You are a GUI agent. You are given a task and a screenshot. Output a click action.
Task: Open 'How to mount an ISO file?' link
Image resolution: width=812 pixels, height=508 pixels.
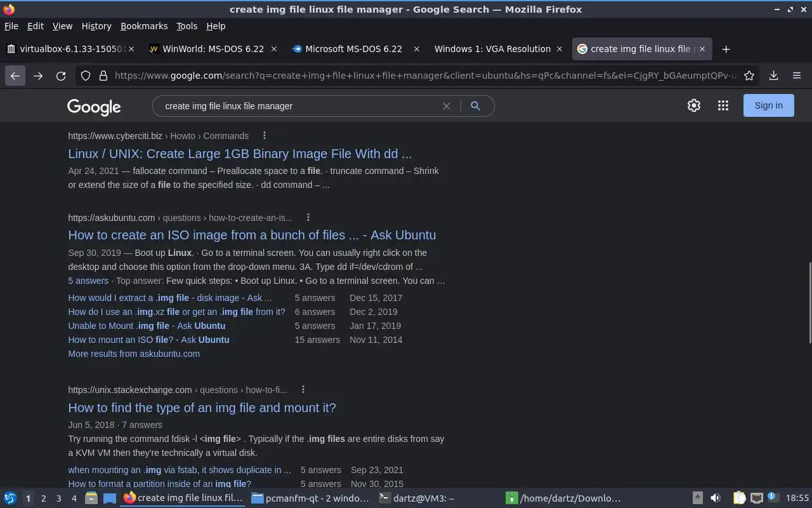148,340
